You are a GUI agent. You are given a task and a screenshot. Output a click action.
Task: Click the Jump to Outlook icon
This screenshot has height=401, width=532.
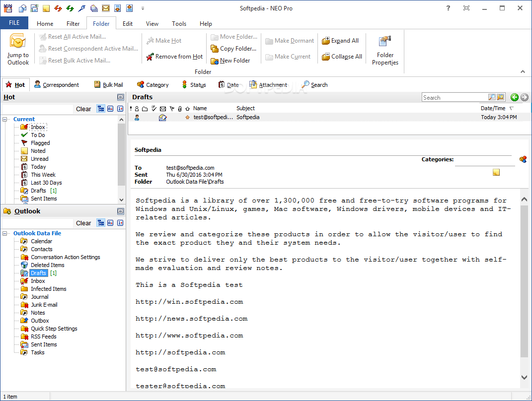(18, 49)
